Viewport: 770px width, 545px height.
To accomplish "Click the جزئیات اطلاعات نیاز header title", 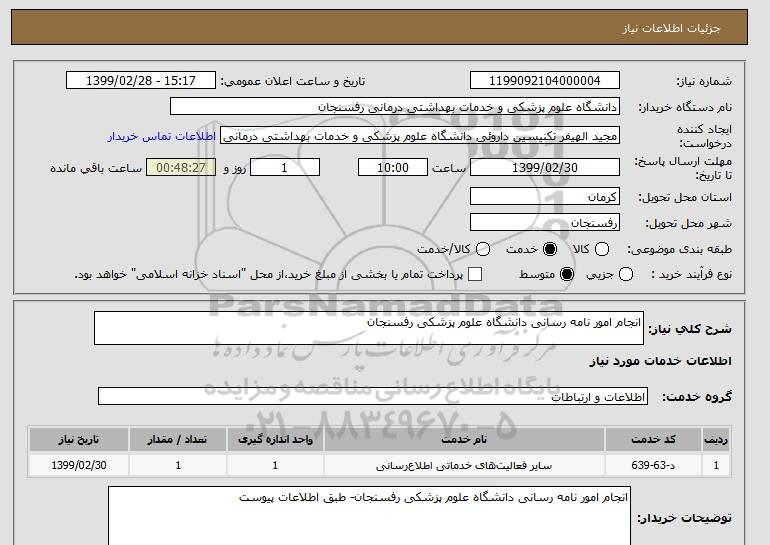I will (671, 28).
